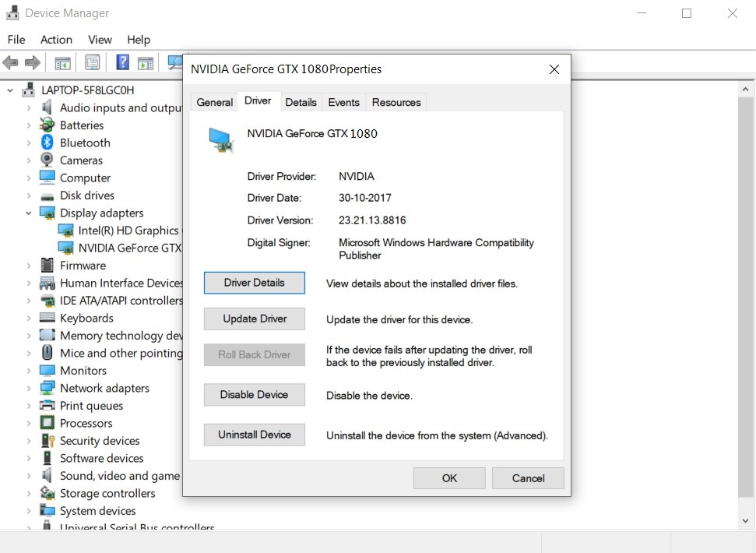Viewport: 756px width, 553px height.
Task: Click the Security devices key icon
Action: 47,440
